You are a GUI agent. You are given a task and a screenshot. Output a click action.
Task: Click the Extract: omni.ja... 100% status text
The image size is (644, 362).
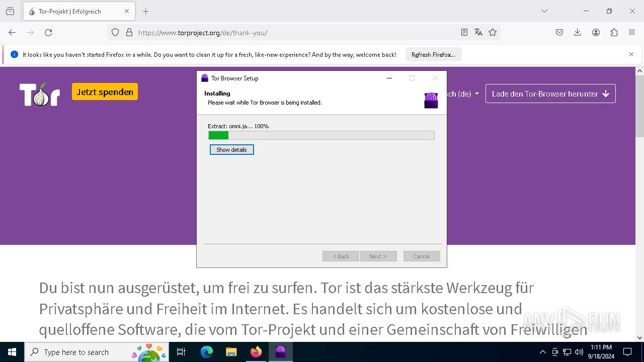coord(238,126)
